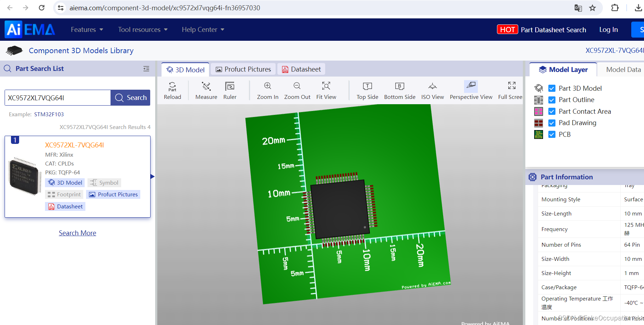
Task: Switch to ISO View
Action: [433, 90]
